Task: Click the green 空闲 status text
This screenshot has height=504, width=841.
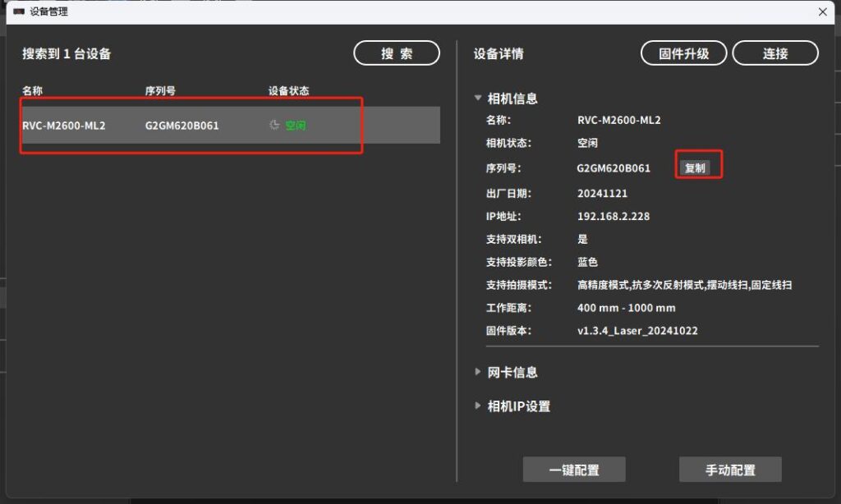Action: pyautogui.click(x=296, y=126)
